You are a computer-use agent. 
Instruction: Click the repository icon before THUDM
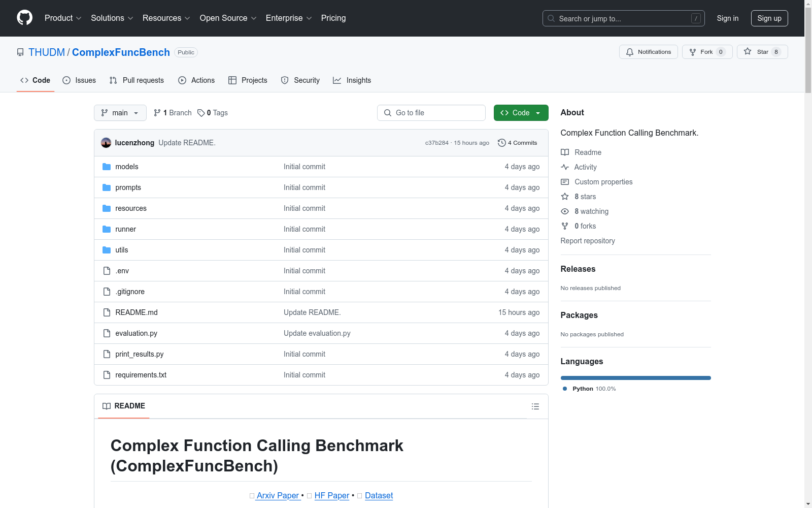click(20, 52)
